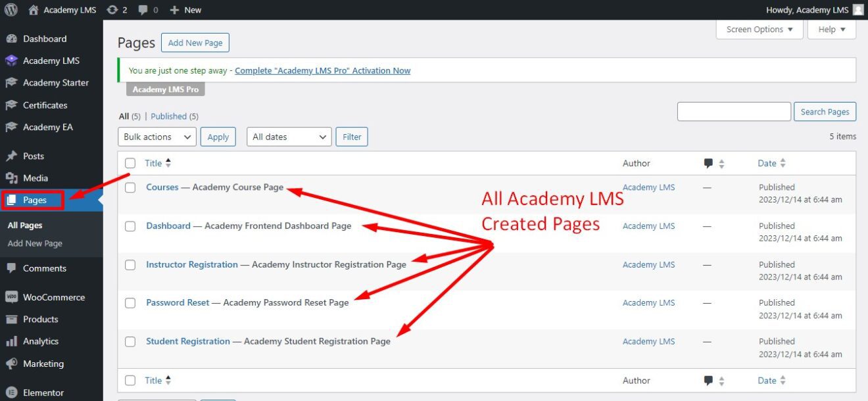Screen dimensions: 868x401
Task: Select the Elementor sidebar icon
Action: [11, 392]
